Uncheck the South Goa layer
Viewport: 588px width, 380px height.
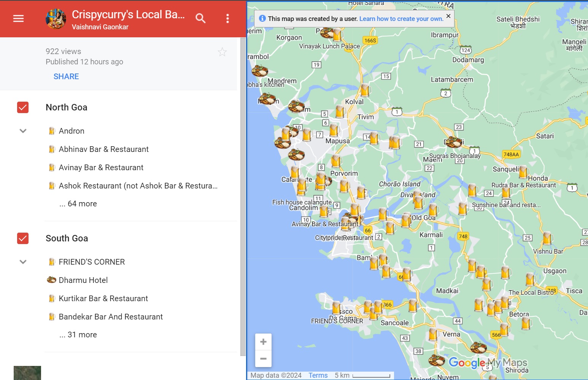pos(23,238)
